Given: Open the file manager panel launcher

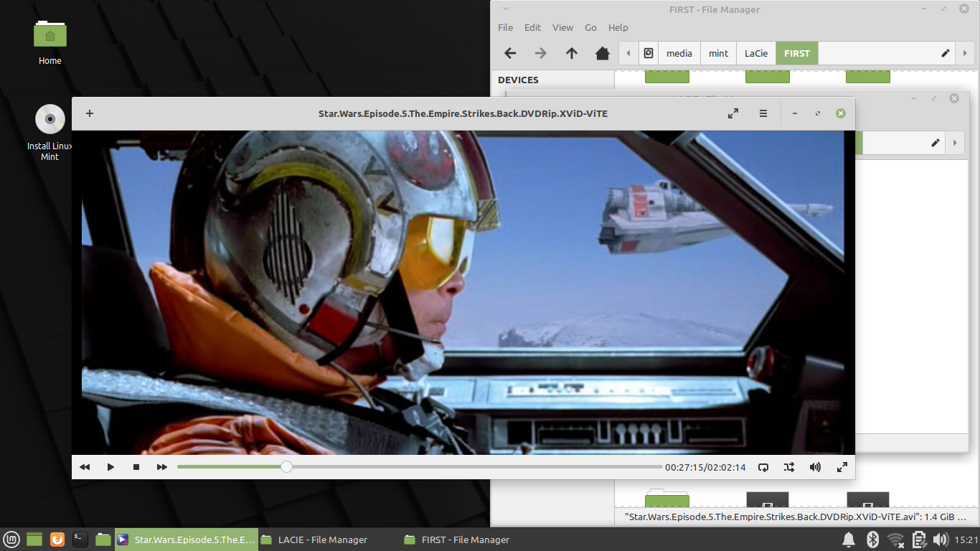Looking at the screenshot, I should [103, 539].
